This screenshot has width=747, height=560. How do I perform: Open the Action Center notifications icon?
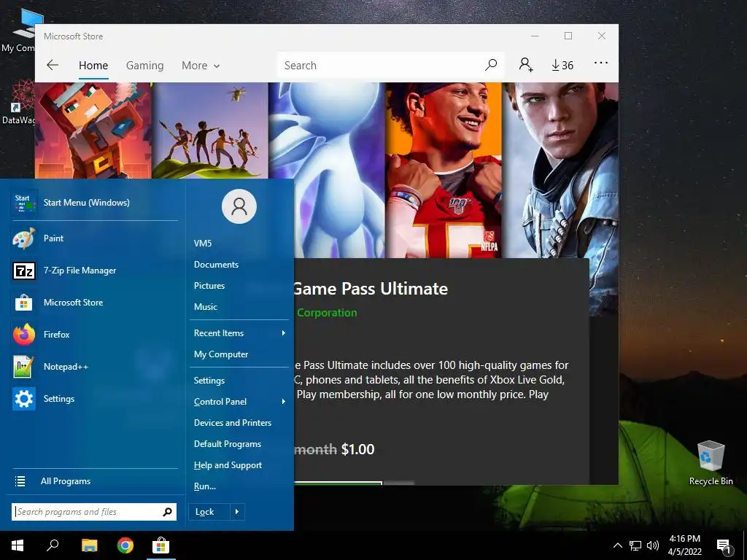coord(724,545)
